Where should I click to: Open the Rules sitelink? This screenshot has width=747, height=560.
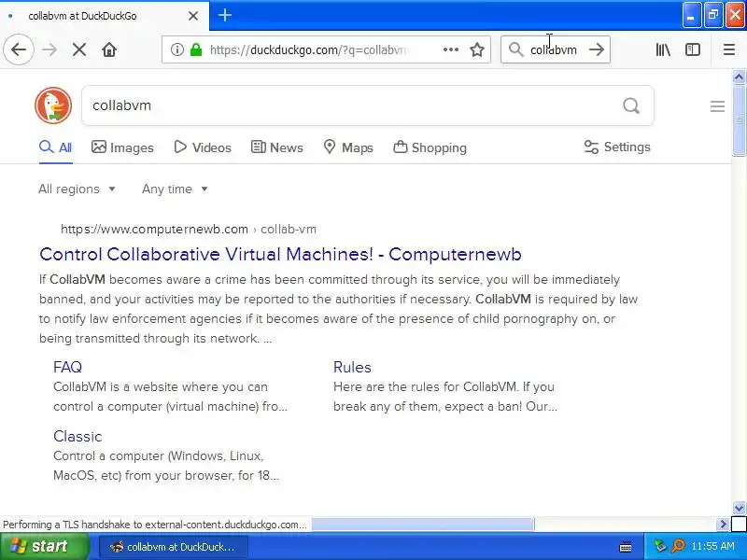(352, 367)
